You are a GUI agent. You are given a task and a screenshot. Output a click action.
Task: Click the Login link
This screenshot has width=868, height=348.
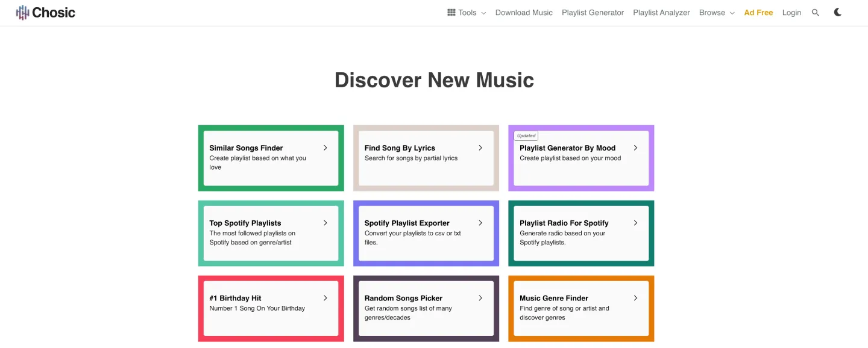click(791, 13)
